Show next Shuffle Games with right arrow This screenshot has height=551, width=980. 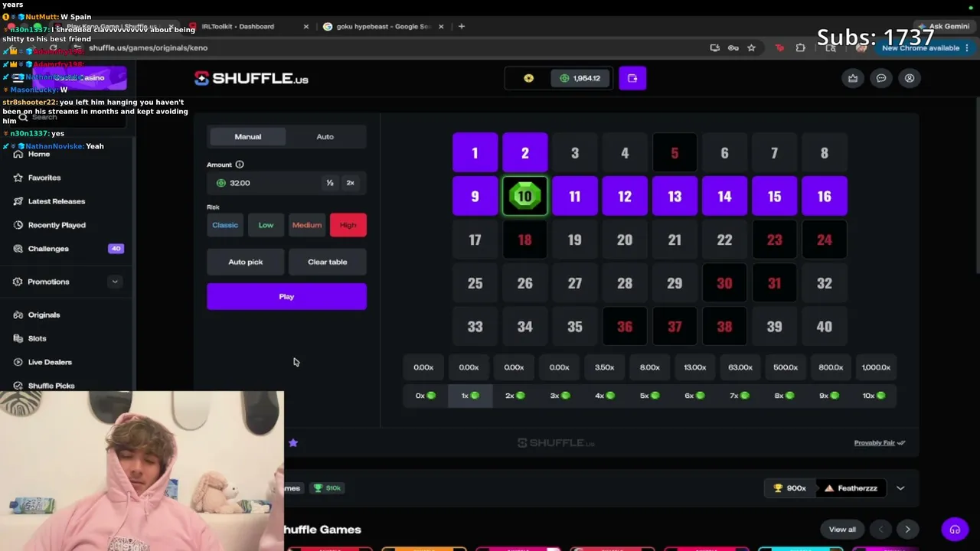(x=907, y=530)
